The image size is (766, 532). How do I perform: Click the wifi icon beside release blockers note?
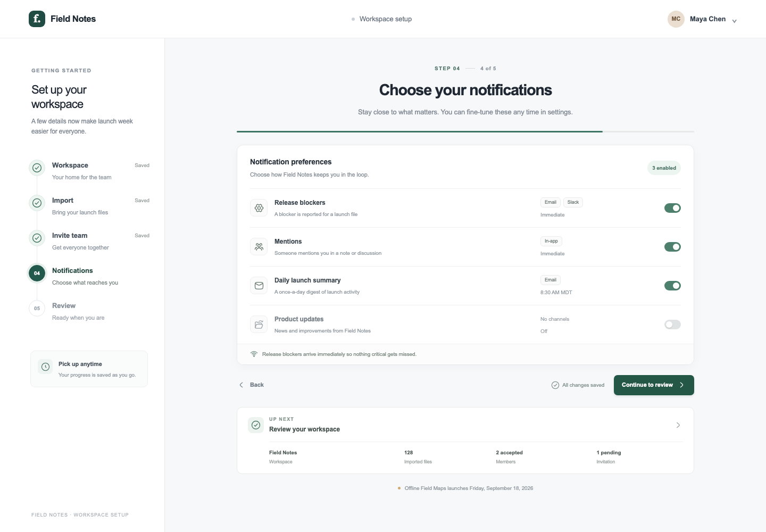tap(254, 354)
